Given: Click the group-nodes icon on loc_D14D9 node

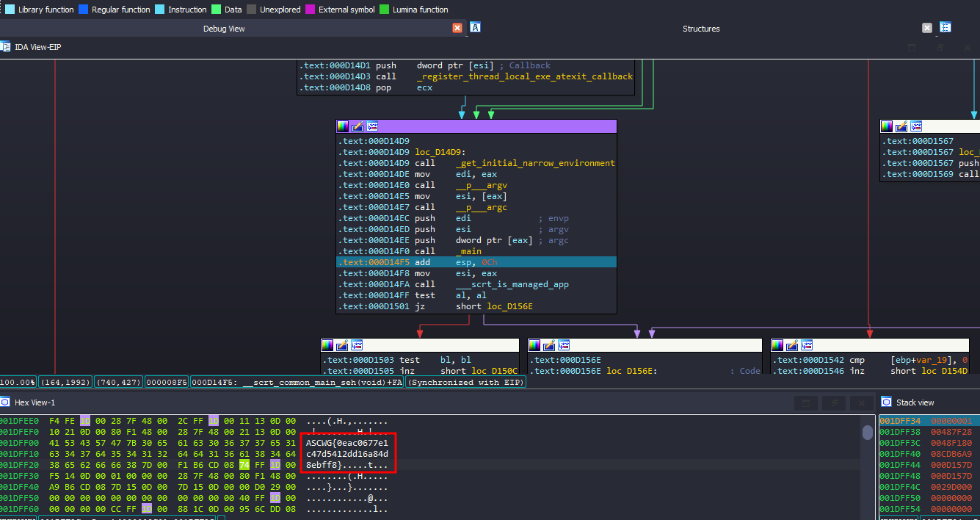Looking at the screenshot, I should click(x=372, y=126).
